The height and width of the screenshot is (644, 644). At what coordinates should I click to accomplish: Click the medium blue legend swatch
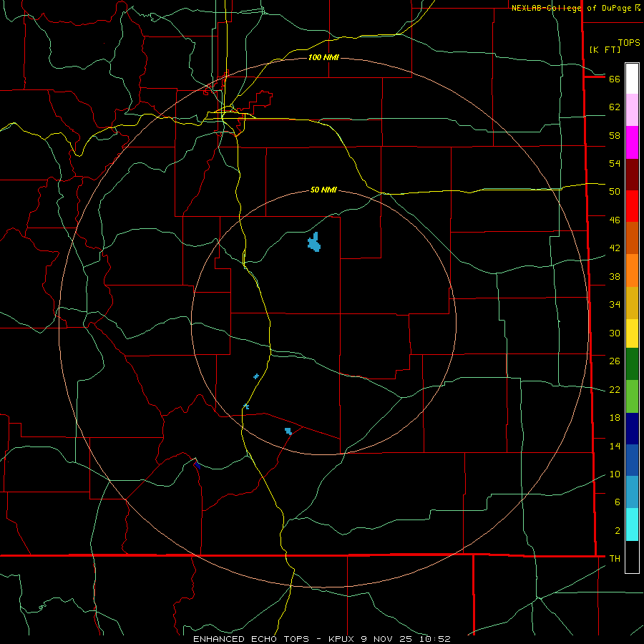click(x=632, y=460)
